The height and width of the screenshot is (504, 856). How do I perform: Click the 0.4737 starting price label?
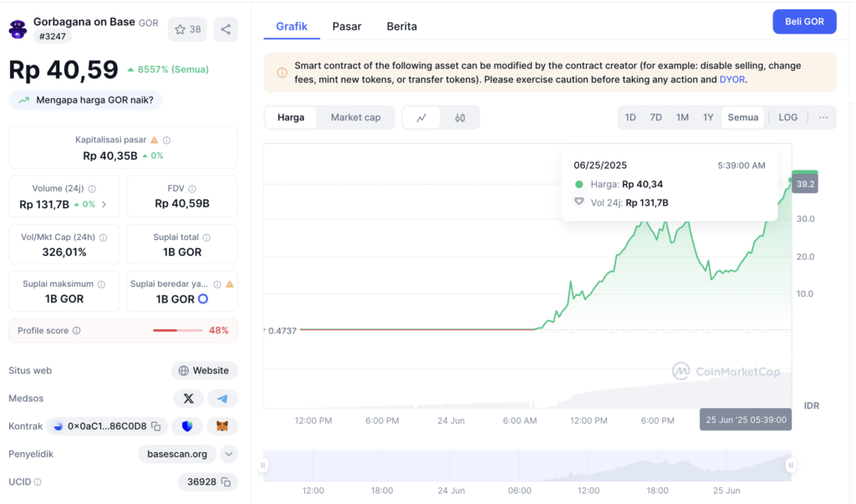(x=283, y=331)
